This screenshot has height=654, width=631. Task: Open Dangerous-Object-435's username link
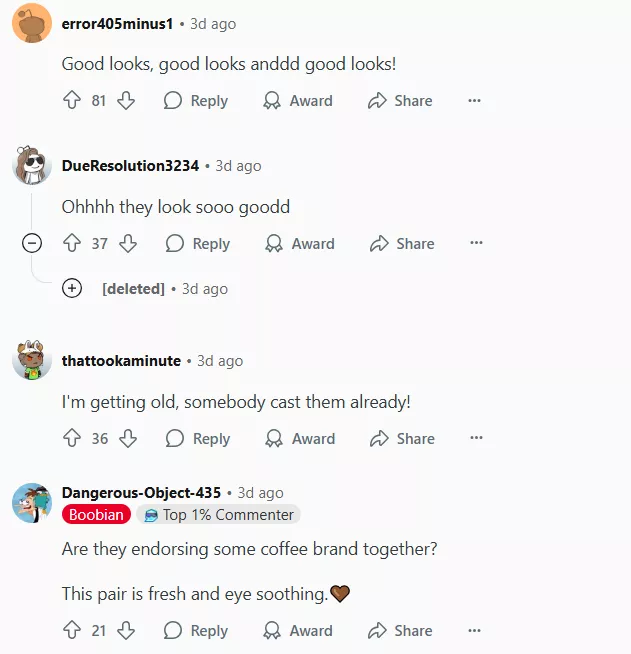(141, 493)
